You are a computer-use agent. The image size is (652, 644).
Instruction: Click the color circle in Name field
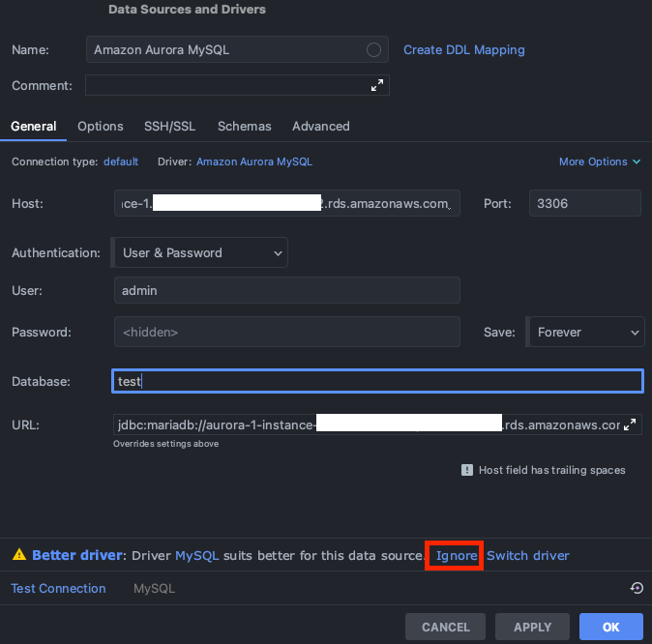point(373,50)
